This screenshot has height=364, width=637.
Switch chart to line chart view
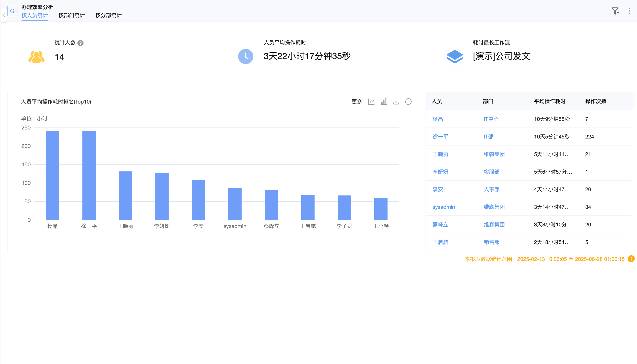pyautogui.click(x=371, y=102)
